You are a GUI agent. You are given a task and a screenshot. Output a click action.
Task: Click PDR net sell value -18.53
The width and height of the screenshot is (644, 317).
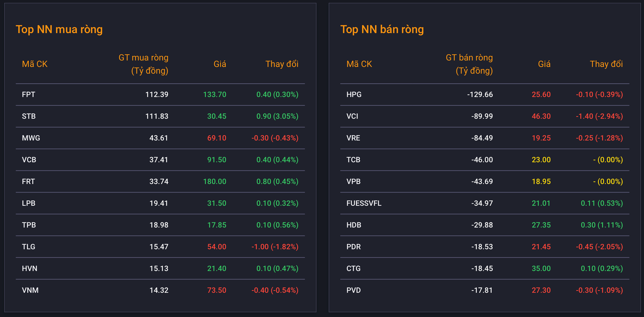point(482,247)
